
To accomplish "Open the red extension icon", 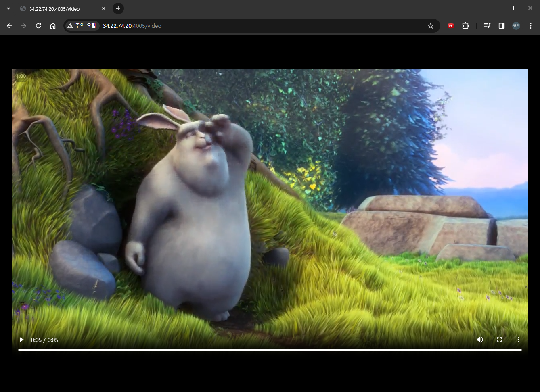I will pos(451,26).
